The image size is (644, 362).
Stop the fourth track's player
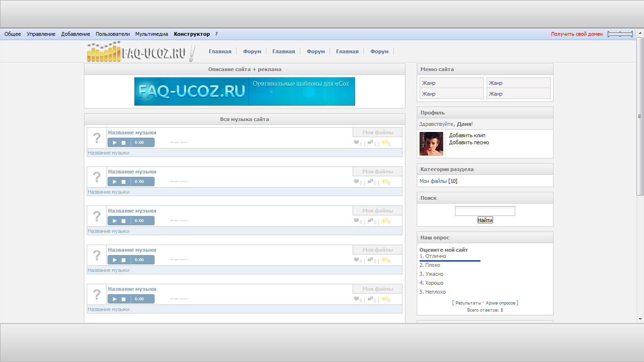124,260
